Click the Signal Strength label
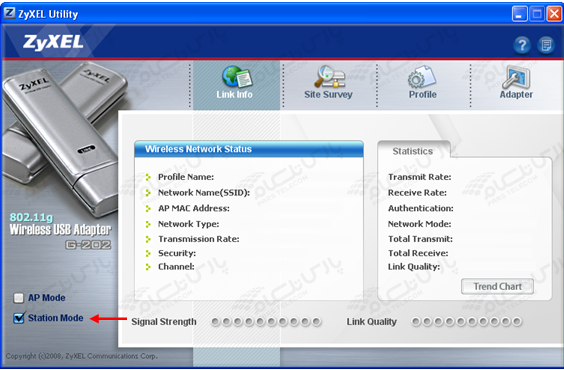Screen dimensions: 564x370 [164, 321]
